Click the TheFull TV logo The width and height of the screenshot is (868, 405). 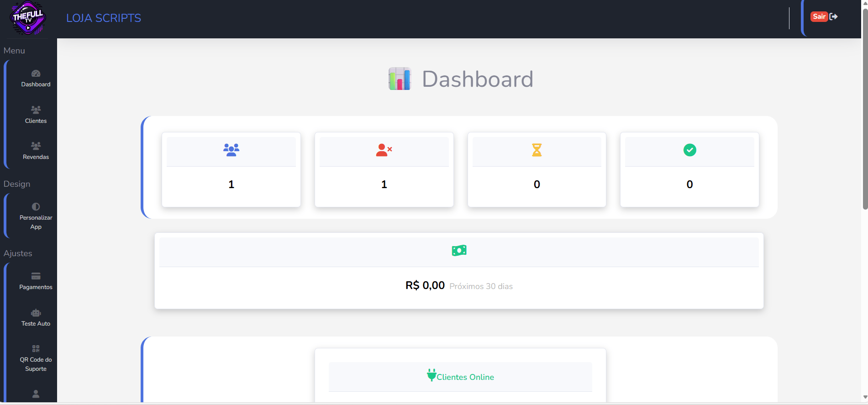point(28,18)
